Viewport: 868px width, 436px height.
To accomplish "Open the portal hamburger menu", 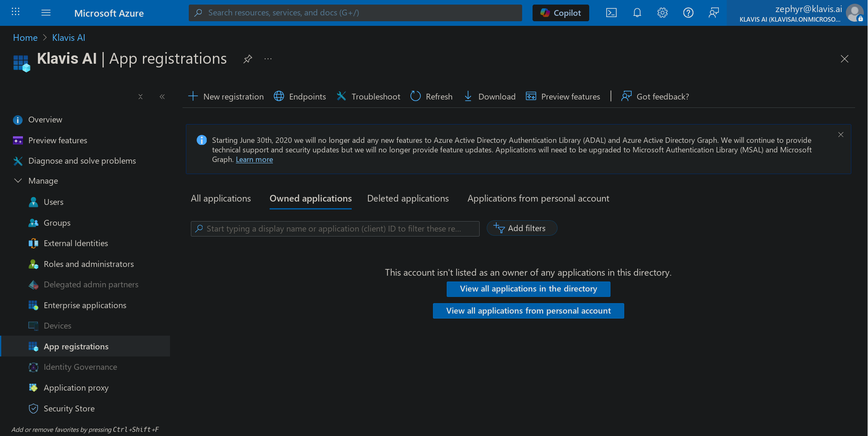I will (46, 12).
